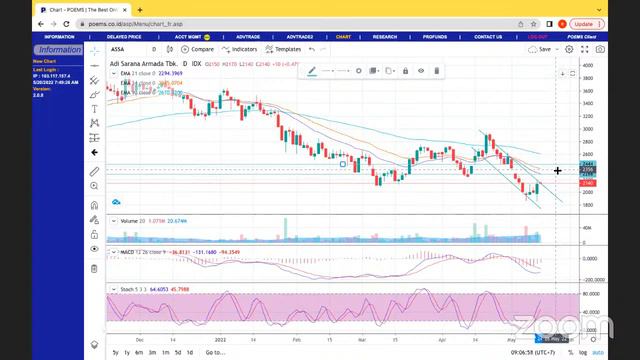Image resolution: width=640 pixels, height=360 pixels.
Task: Open chart settings gear
Action: tap(569, 49)
